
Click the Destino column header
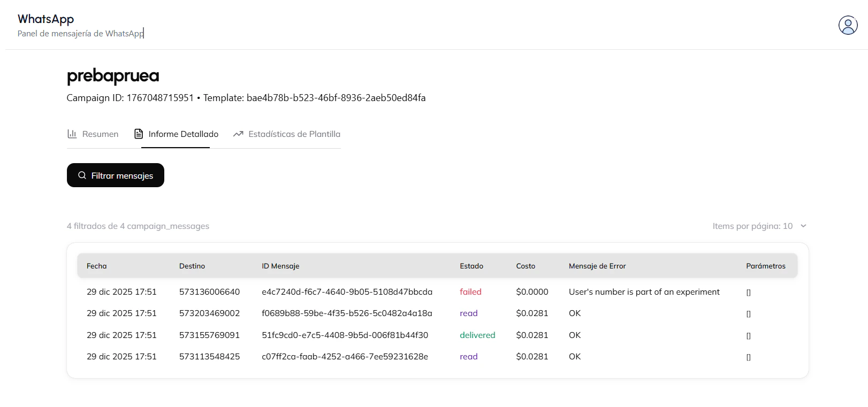point(192,266)
